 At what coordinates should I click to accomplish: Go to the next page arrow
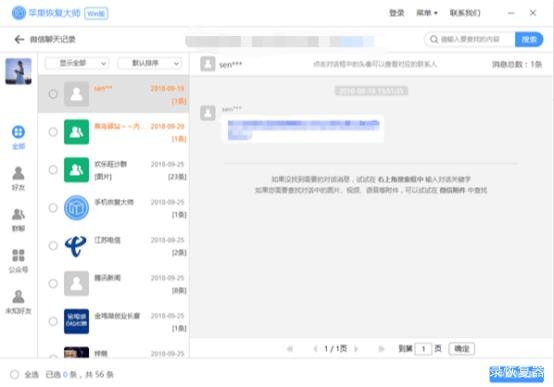(356, 349)
